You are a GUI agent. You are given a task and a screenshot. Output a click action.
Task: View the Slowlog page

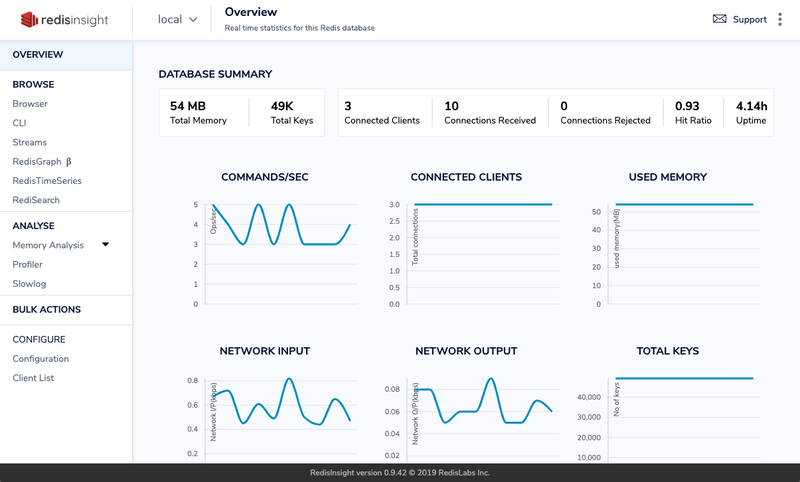(x=29, y=284)
